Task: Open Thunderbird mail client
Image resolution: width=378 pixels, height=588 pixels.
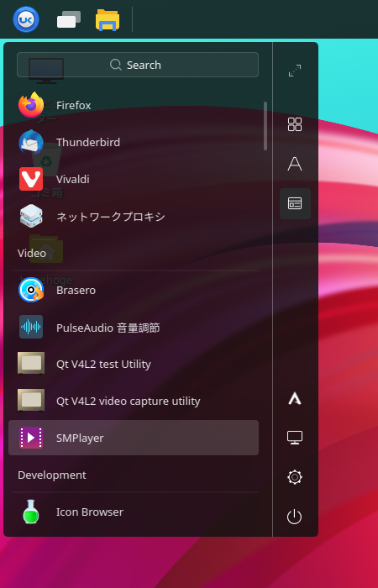Action: click(x=134, y=143)
